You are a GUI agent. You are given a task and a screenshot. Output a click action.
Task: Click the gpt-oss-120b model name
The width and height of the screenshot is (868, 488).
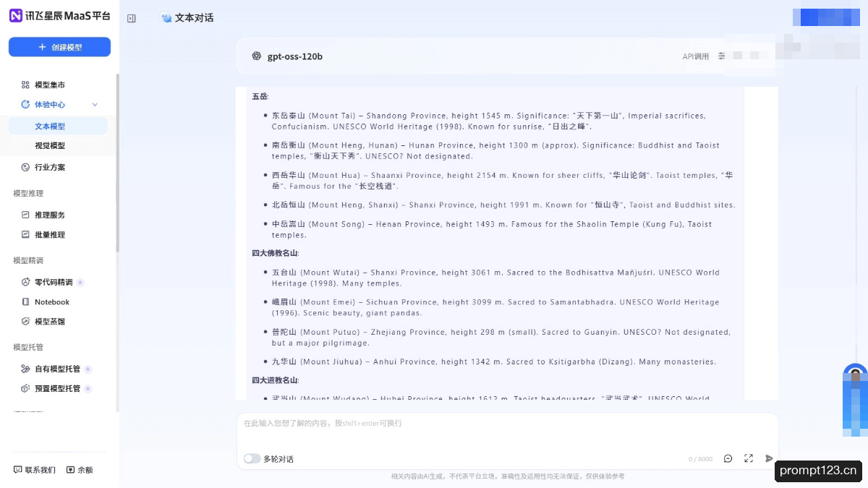pos(295,56)
